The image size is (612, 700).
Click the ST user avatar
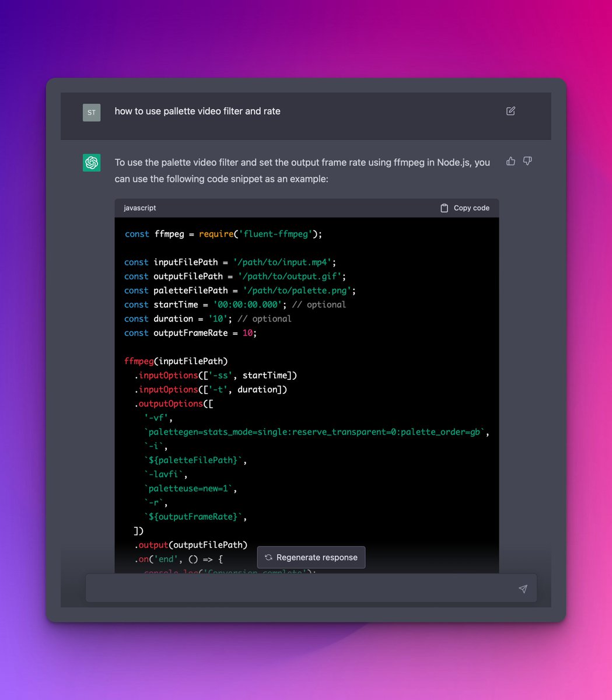click(x=91, y=113)
